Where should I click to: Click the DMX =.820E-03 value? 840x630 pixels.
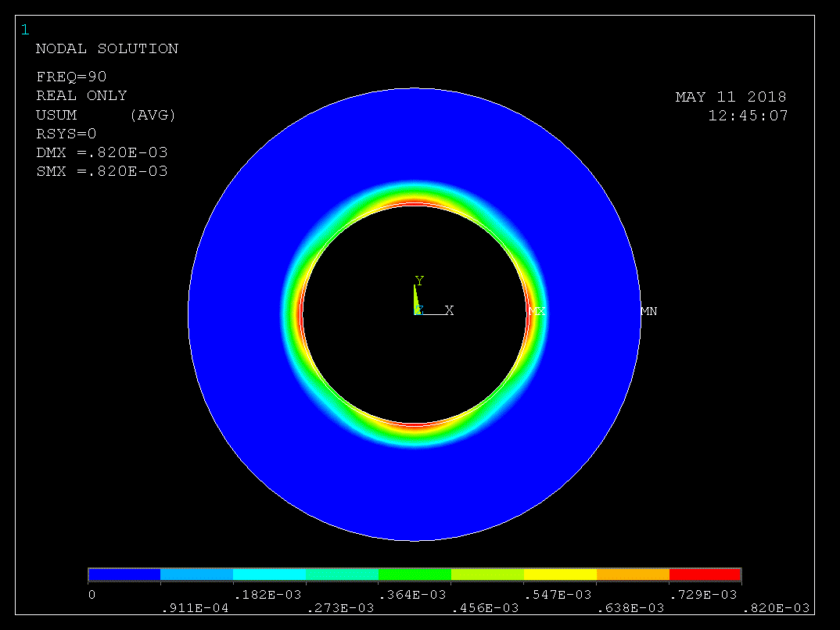102,152
